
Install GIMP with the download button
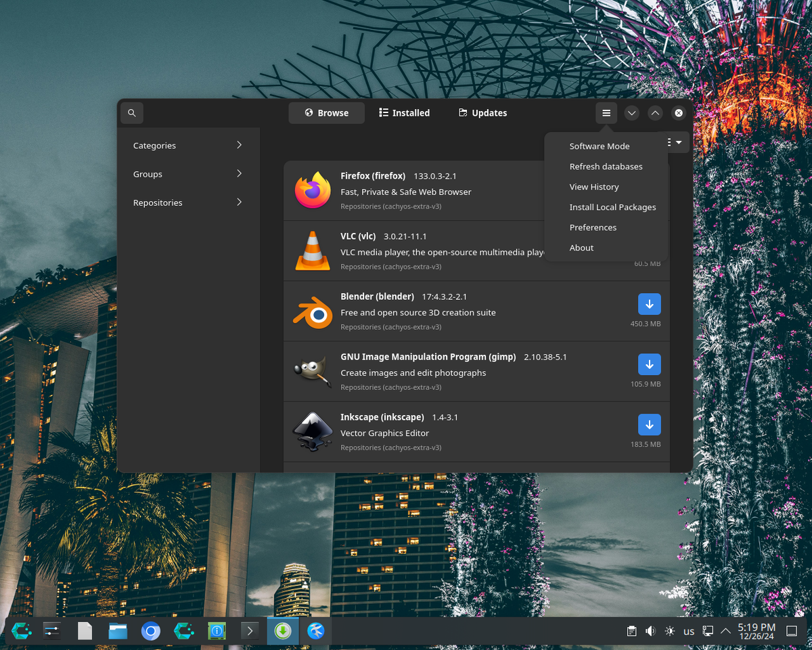click(x=650, y=364)
